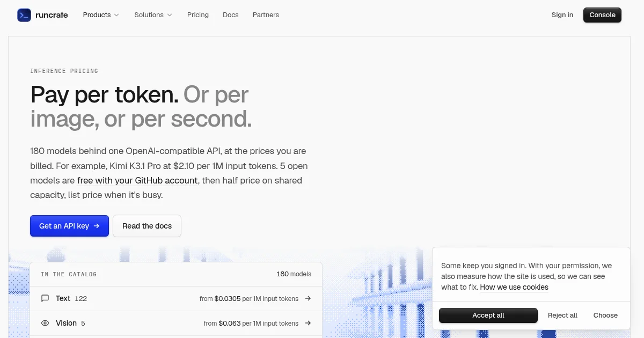Viewport: 644px width, 338px height.
Task: Click the from $0.0305 per 1M input tokens text
Action: pos(249,299)
